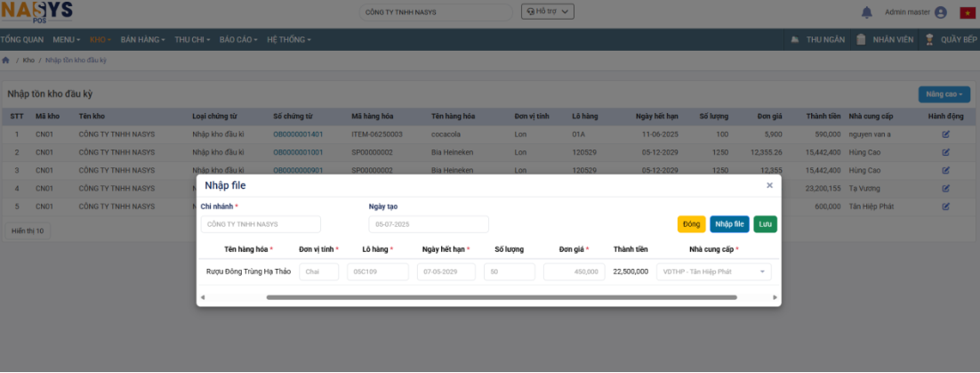Open Thu Ngân cashier shortcut
The image size is (980, 373).
(x=816, y=40)
